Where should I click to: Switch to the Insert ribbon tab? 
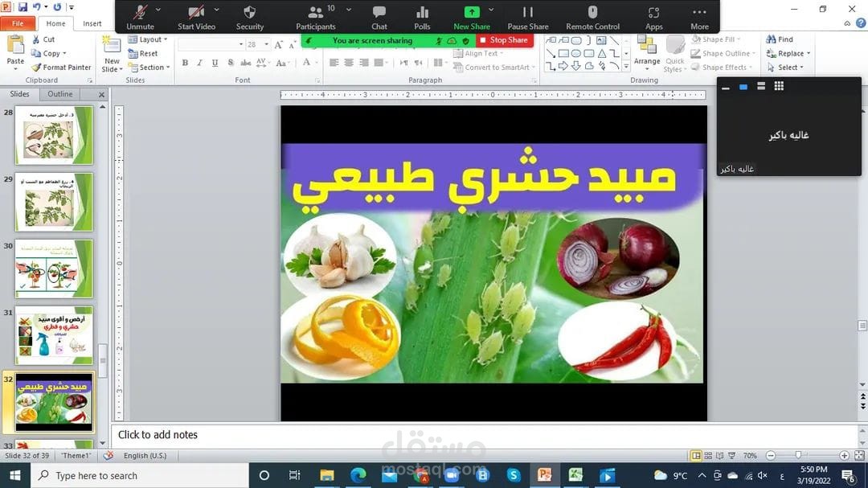(x=92, y=23)
